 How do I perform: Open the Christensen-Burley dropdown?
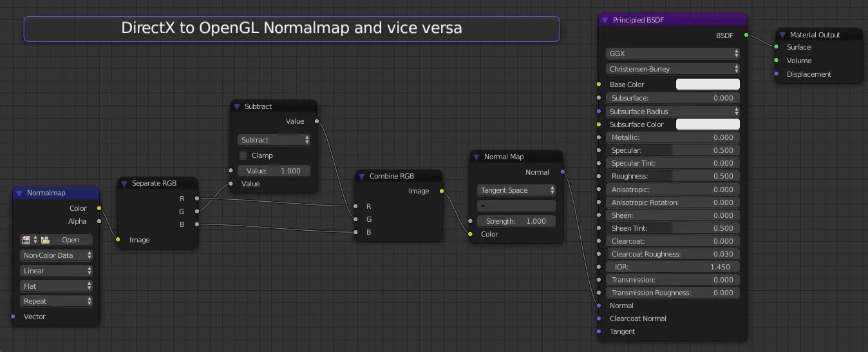673,69
